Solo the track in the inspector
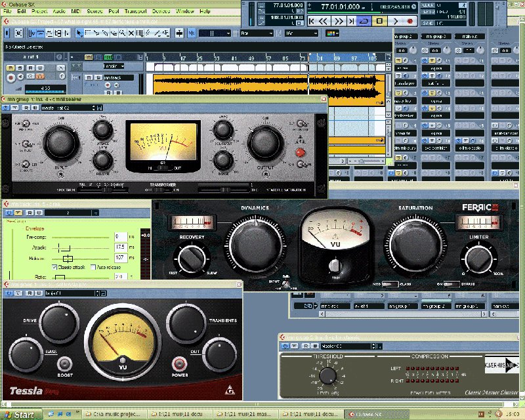 point(20,68)
